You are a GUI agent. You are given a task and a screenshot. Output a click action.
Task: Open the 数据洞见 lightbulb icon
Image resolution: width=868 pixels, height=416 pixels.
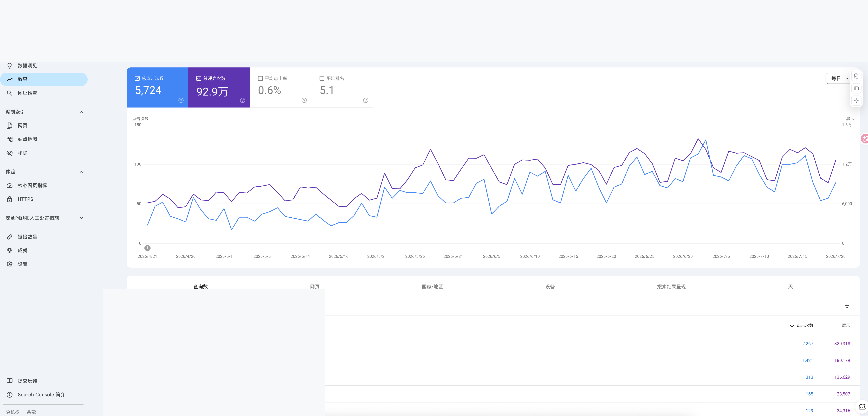pyautogui.click(x=9, y=66)
